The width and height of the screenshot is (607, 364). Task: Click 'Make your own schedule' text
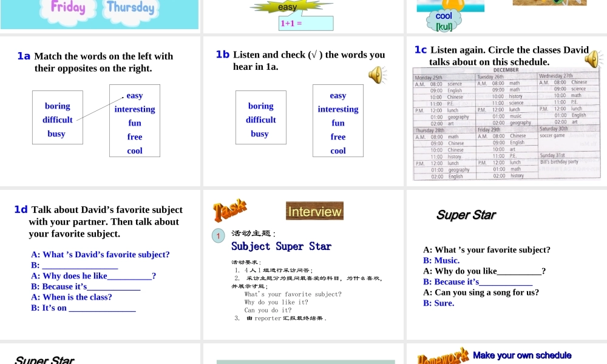coord(522,355)
